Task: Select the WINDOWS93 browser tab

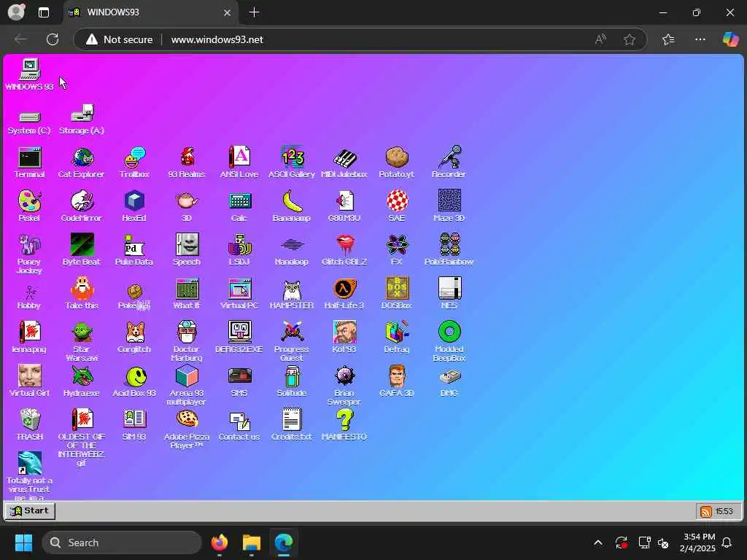Action: point(150,12)
